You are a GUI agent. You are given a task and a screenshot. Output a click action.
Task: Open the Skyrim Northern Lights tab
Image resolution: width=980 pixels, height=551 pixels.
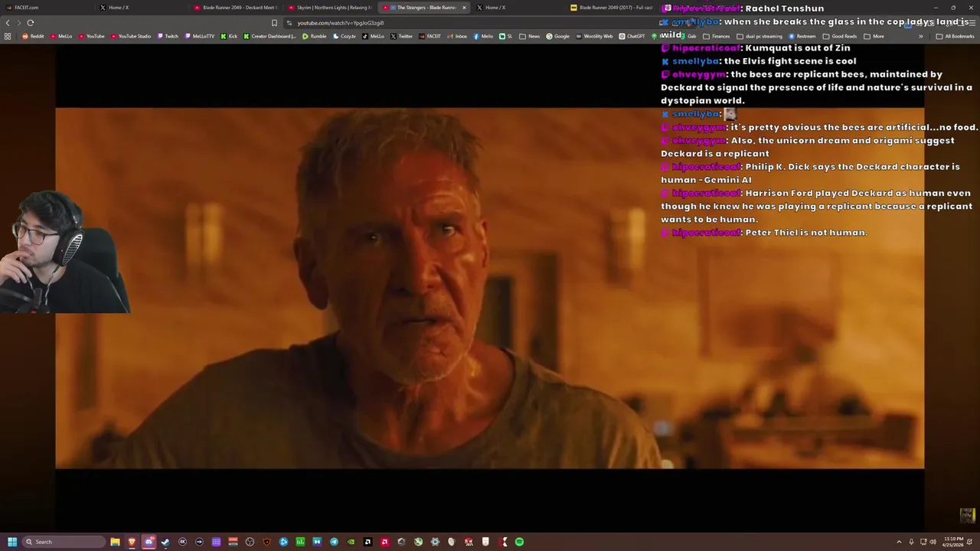(x=331, y=8)
